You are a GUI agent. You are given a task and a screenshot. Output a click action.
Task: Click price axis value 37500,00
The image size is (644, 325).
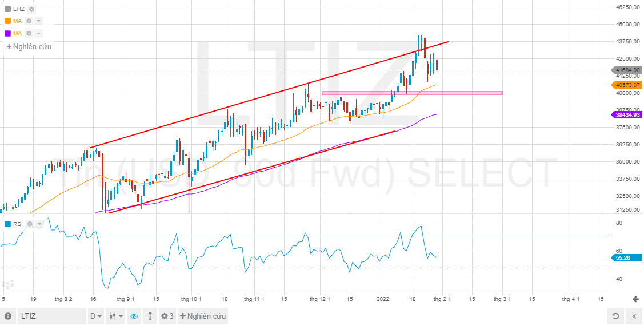[x=629, y=128]
